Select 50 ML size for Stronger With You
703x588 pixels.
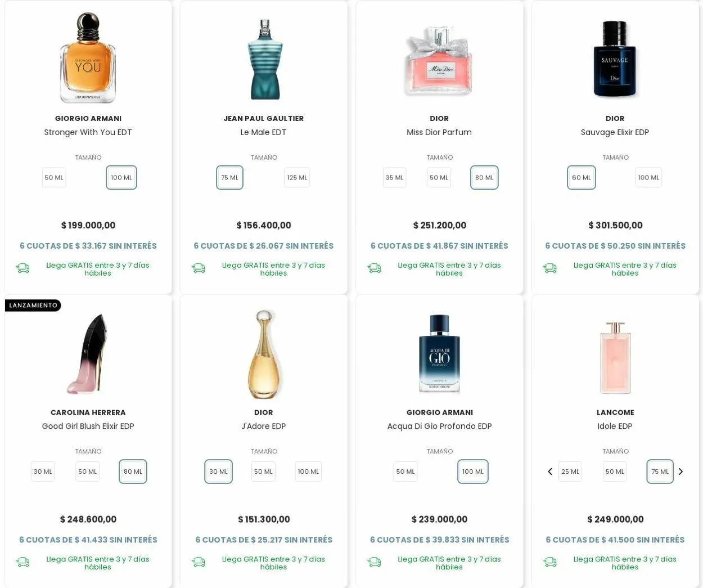click(x=54, y=178)
